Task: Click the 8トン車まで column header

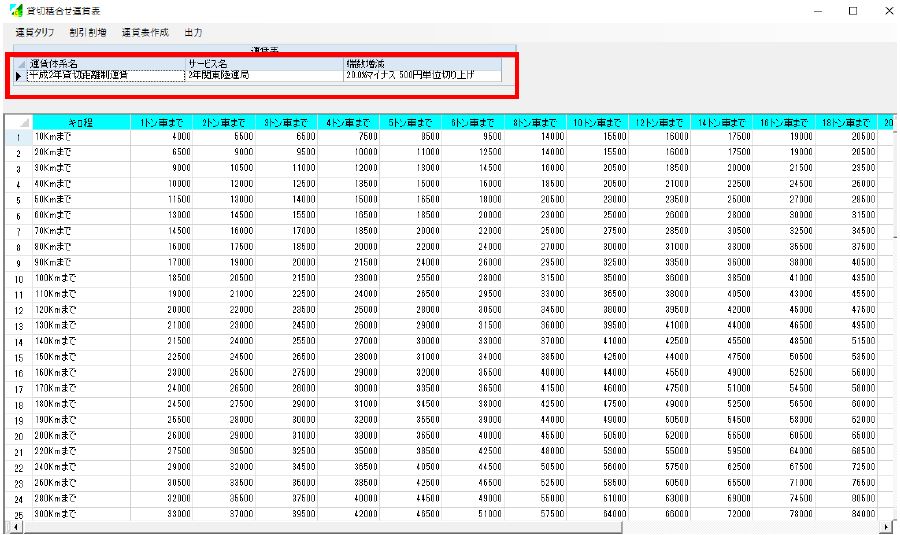Action: (x=536, y=122)
